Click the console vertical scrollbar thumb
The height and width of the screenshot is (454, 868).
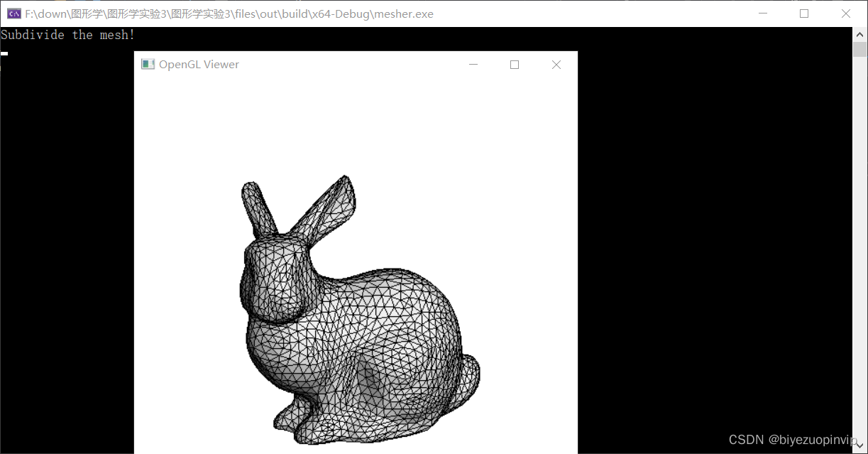click(x=860, y=49)
